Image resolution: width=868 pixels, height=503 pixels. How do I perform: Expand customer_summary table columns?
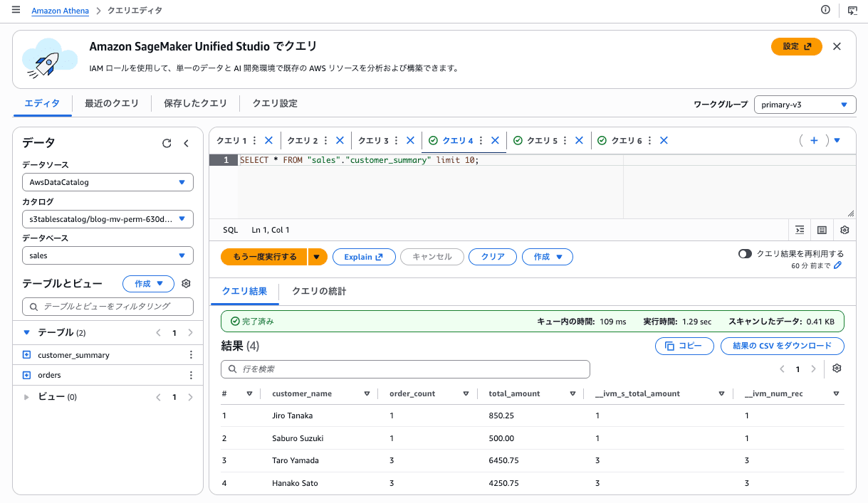(27, 355)
